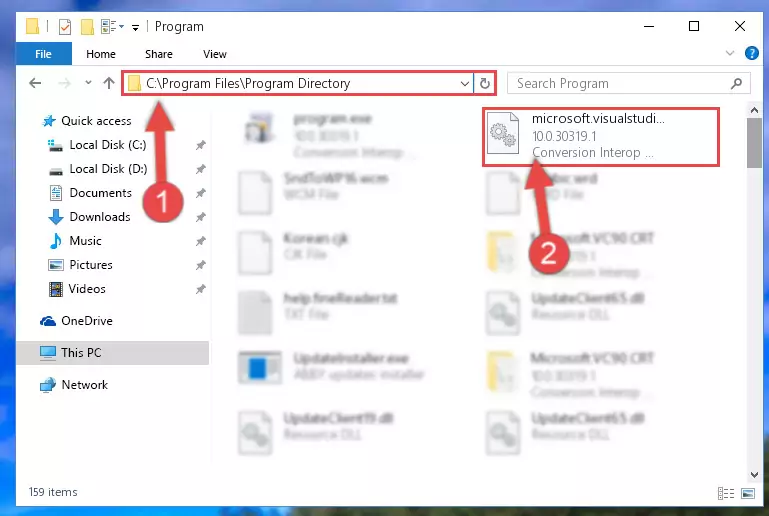This screenshot has width=769, height=516.
Task: Click the Properties quick access toolbar icon
Action: pos(65,26)
